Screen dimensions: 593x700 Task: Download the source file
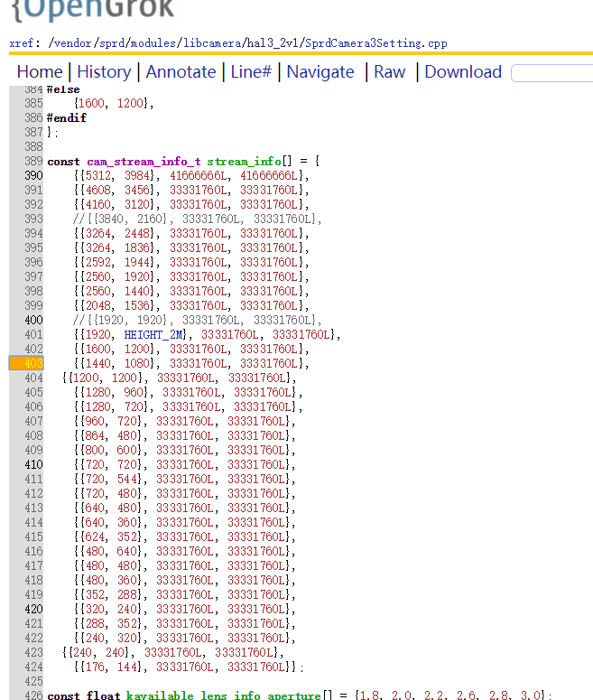(x=463, y=72)
